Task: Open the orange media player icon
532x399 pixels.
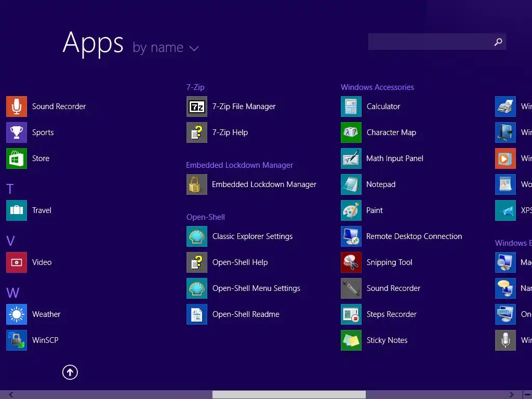Action: 506,158
